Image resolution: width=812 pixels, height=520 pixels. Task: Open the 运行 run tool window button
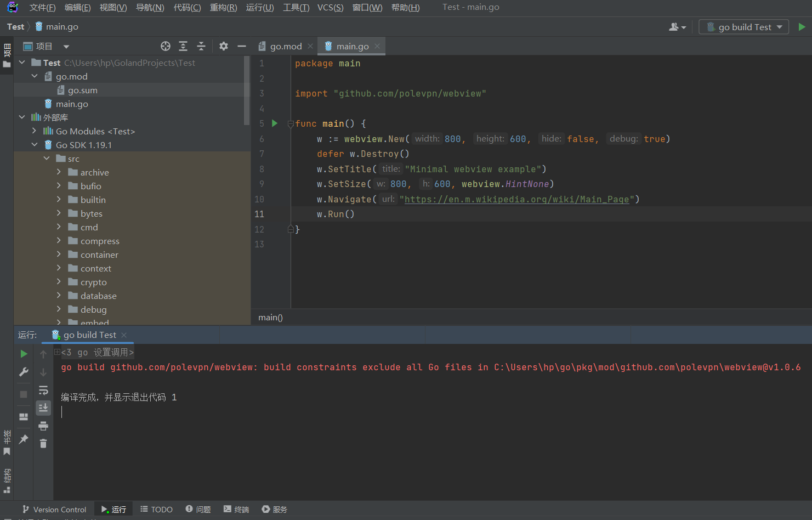tap(113, 510)
